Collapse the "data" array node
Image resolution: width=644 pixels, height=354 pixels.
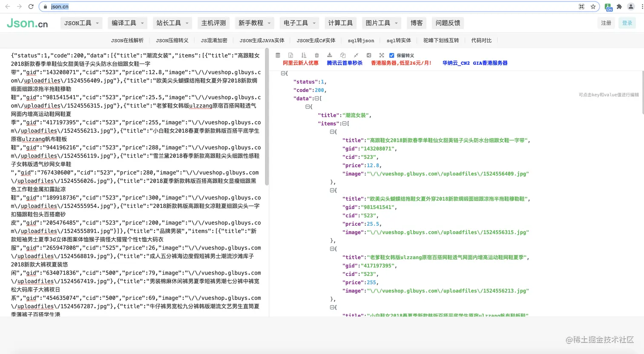[x=316, y=98]
